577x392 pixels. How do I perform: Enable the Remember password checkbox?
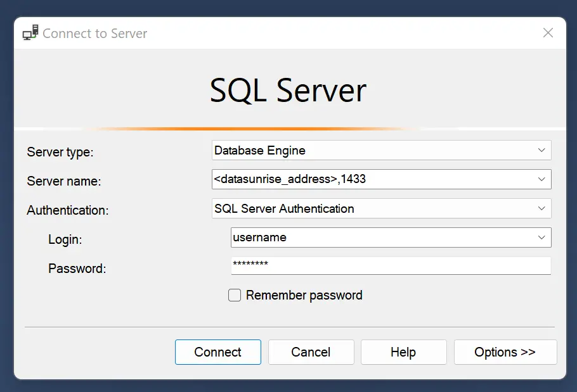pyautogui.click(x=235, y=295)
